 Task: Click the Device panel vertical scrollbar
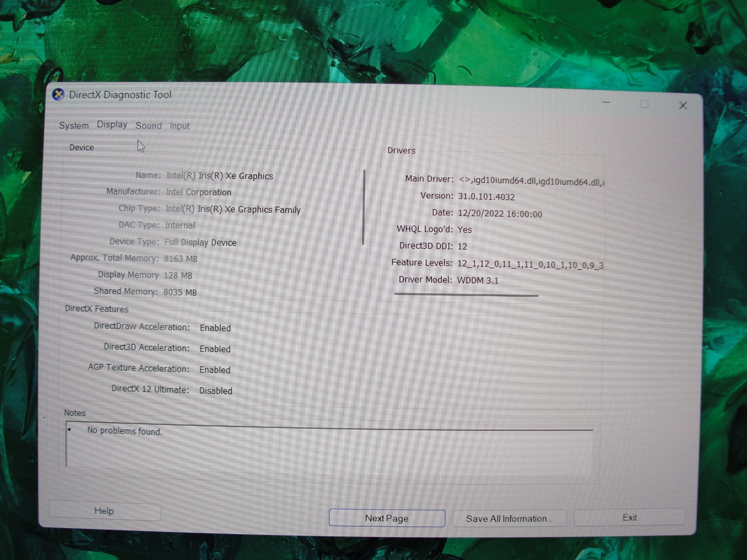(364, 207)
